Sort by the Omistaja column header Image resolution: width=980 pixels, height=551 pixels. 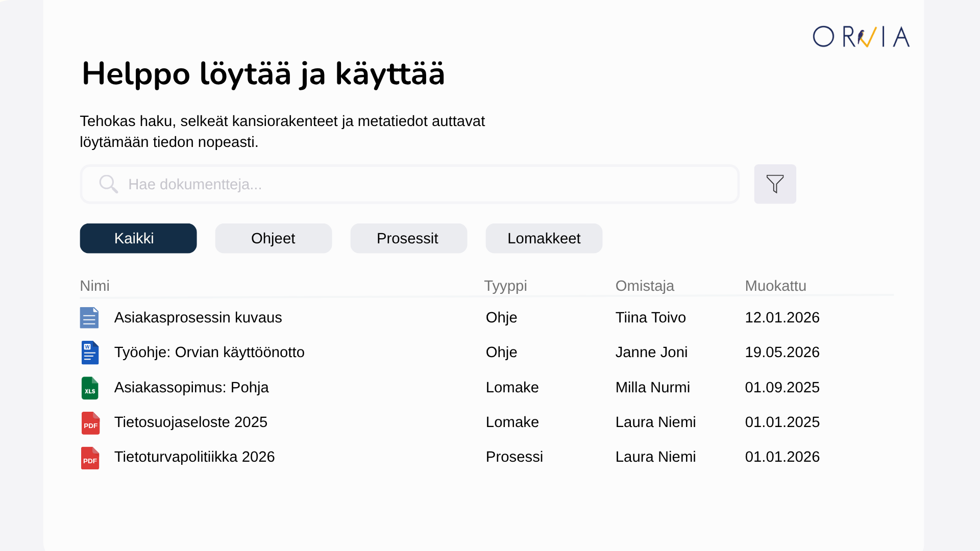[645, 286]
